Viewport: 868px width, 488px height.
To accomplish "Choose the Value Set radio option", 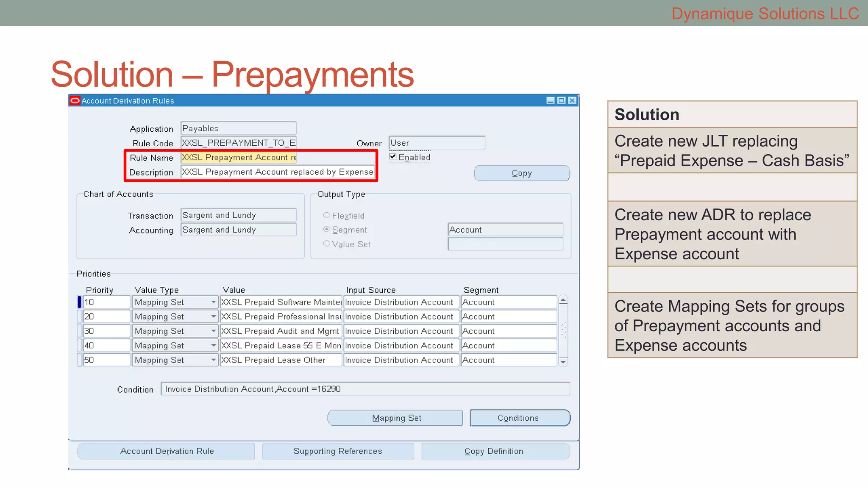I will coord(327,244).
